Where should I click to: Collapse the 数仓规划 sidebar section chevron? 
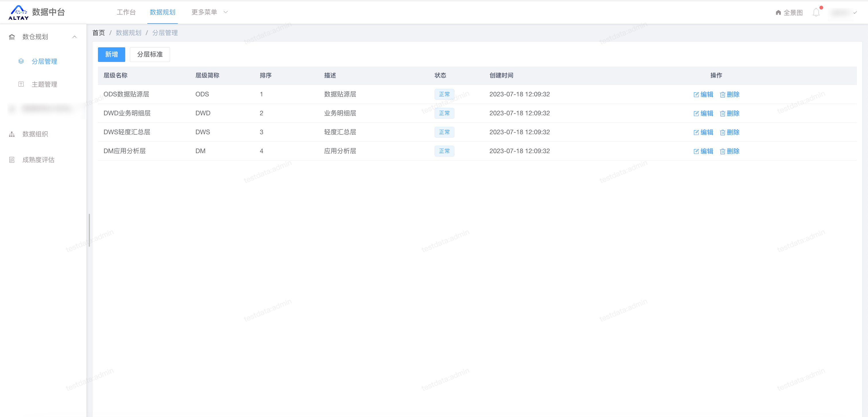(x=74, y=37)
